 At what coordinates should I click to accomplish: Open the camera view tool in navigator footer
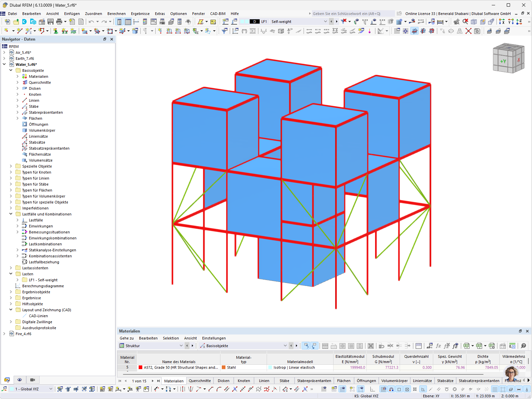tap(32, 380)
